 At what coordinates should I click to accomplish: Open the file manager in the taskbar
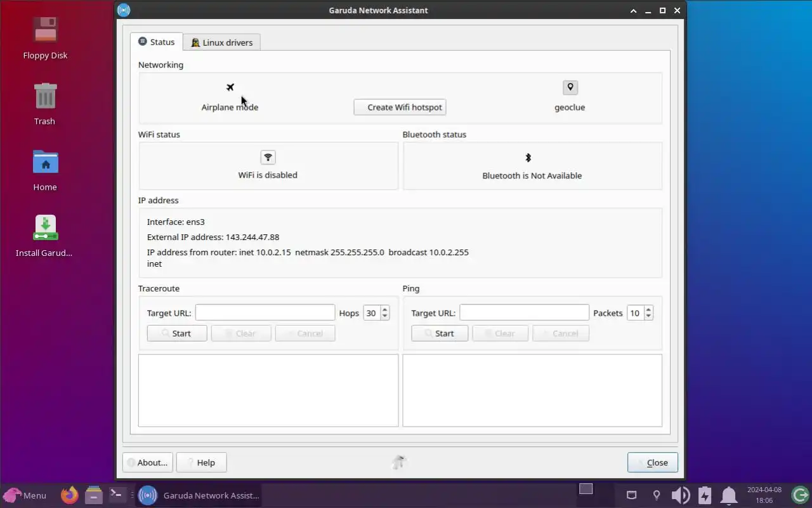pos(93,495)
